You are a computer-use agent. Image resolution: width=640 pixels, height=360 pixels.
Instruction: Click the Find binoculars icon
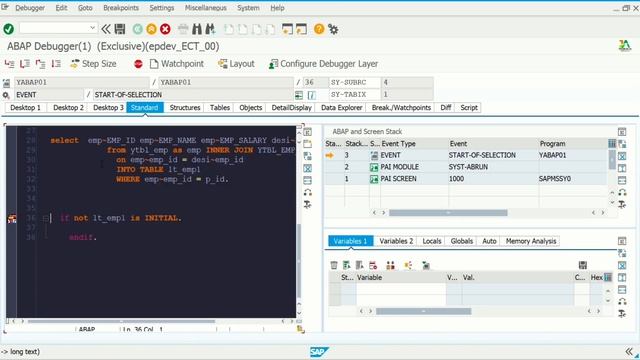click(197, 29)
